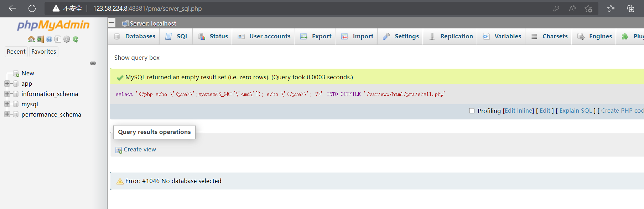644x209 pixels.
Task: Click the Create view link
Action: point(140,150)
